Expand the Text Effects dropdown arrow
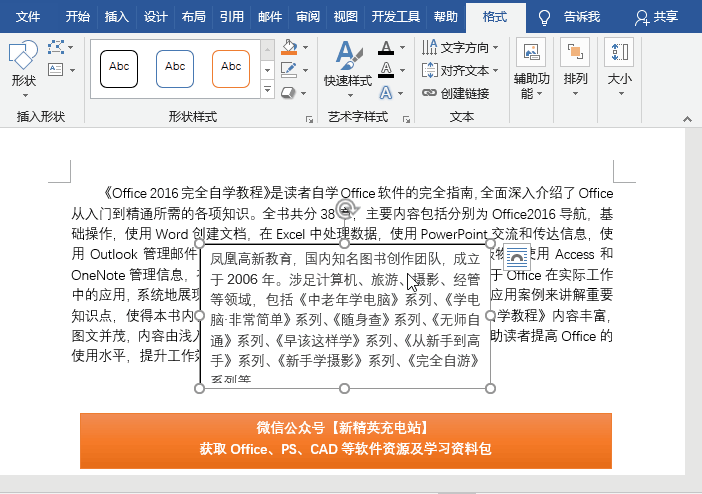Screen dimensions: 702x494 pos(401,93)
